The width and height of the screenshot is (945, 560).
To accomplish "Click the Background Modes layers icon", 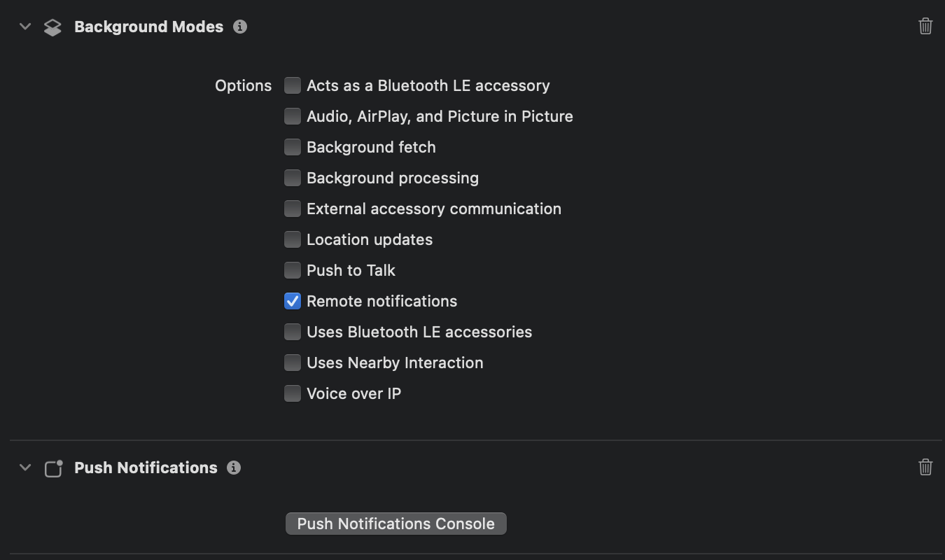I will 52,27.
